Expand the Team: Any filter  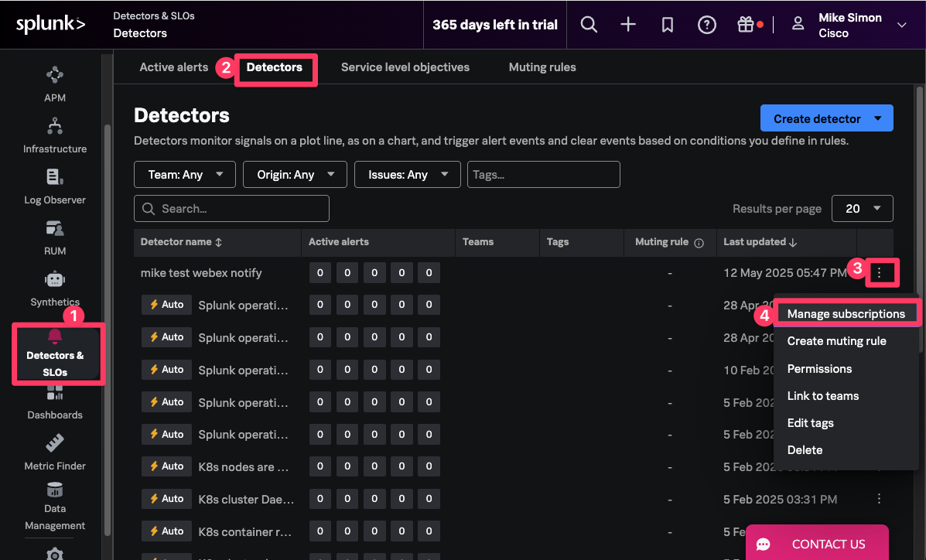tap(184, 175)
